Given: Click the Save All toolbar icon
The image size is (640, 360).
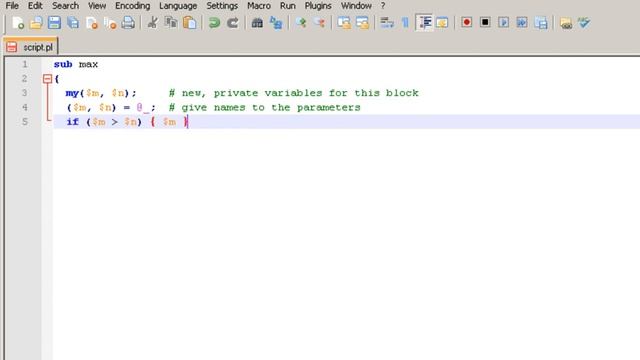Looking at the screenshot, I should pyautogui.click(x=73, y=22).
